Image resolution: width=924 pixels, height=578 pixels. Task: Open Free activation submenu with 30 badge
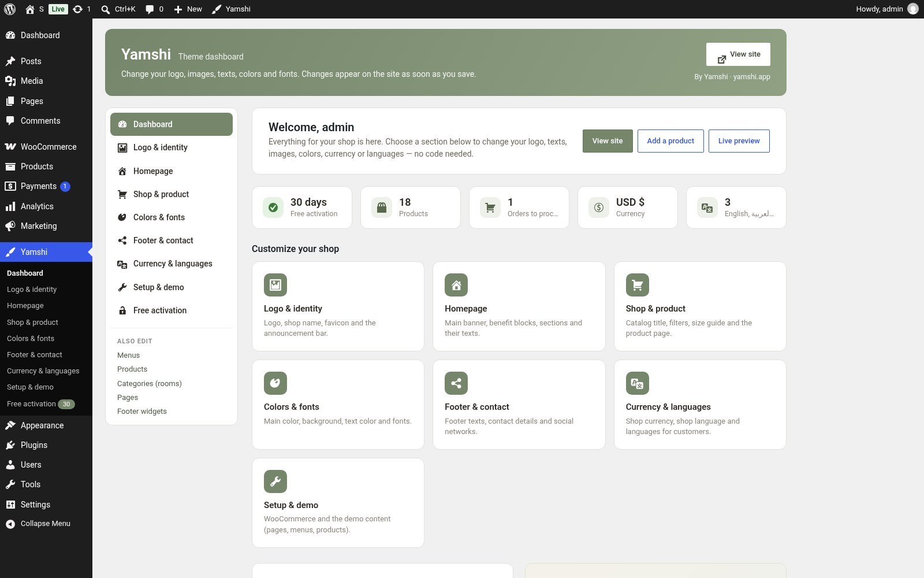pyautogui.click(x=46, y=404)
